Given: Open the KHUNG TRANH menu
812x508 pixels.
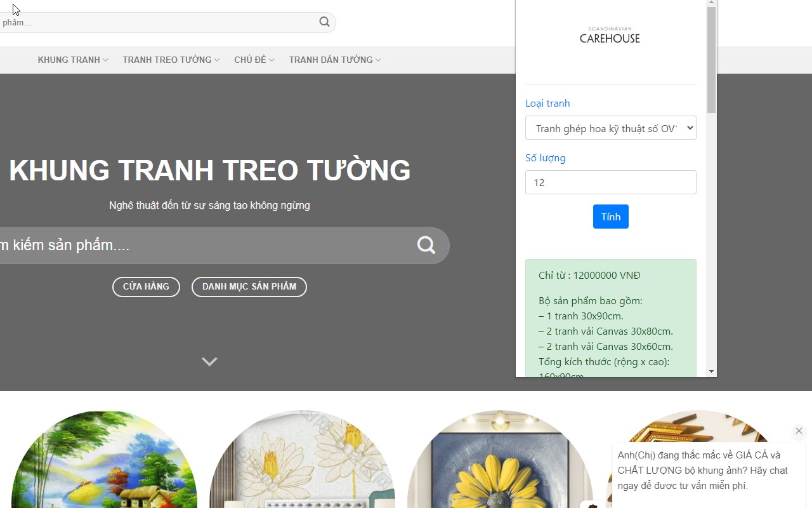Looking at the screenshot, I should [73, 60].
